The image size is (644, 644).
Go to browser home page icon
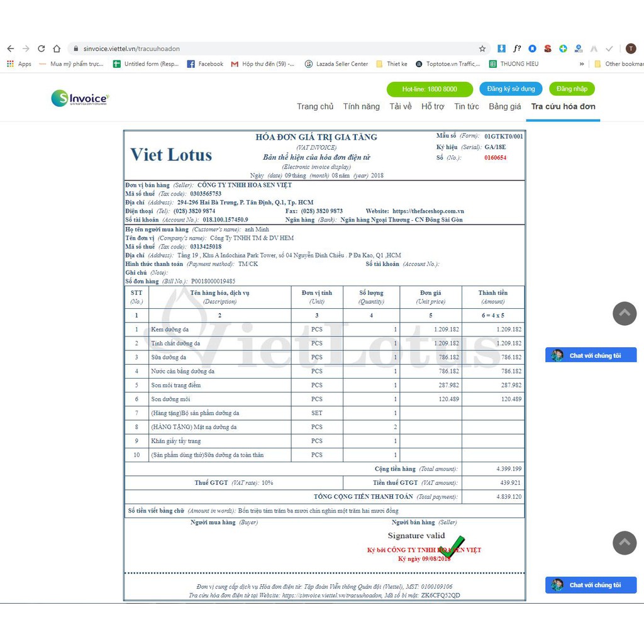pyautogui.click(x=57, y=48)
